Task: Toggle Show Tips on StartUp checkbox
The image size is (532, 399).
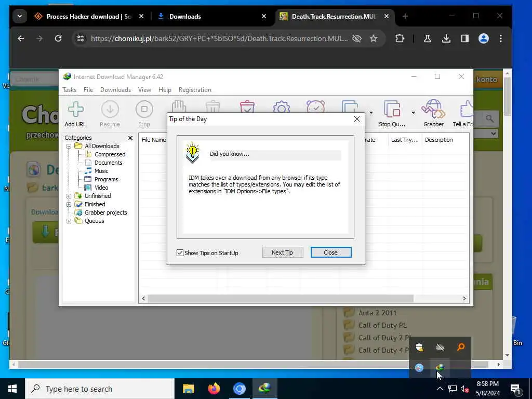Action: (180, 253)
